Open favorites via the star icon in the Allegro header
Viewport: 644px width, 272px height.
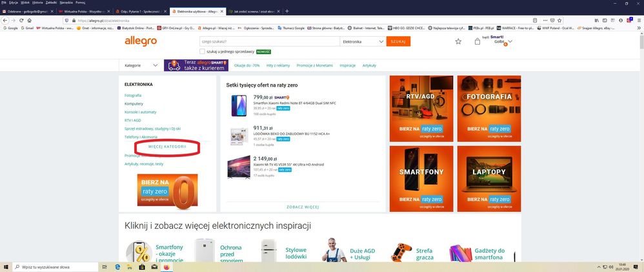(458, 41)
